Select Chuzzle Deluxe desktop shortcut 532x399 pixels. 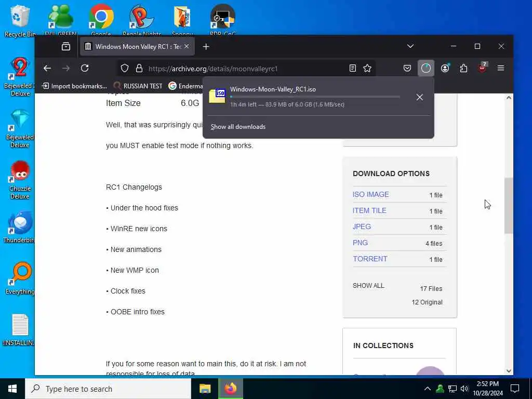[x=20, y=180]
